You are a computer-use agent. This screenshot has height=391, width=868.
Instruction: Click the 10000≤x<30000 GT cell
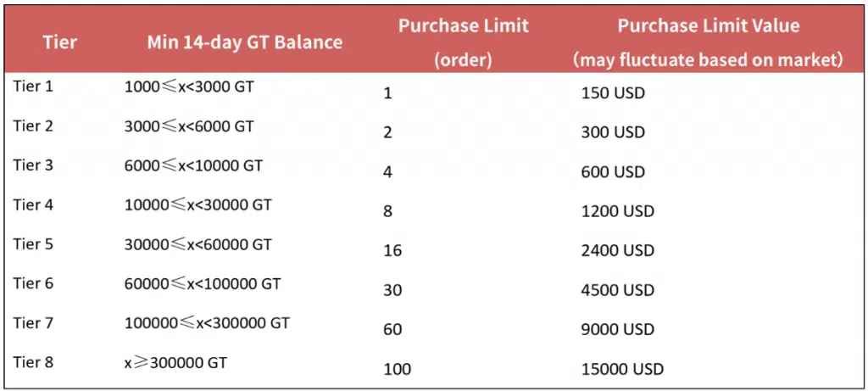tap(198, 205)
